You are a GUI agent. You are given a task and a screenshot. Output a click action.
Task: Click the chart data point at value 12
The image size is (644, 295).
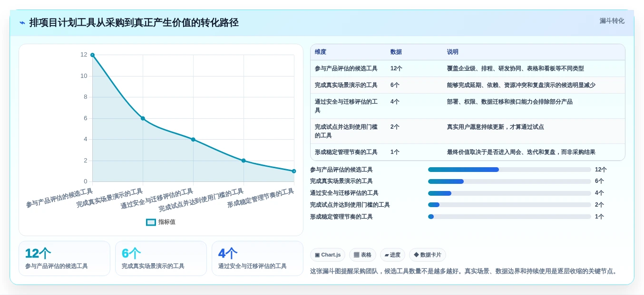92,55
